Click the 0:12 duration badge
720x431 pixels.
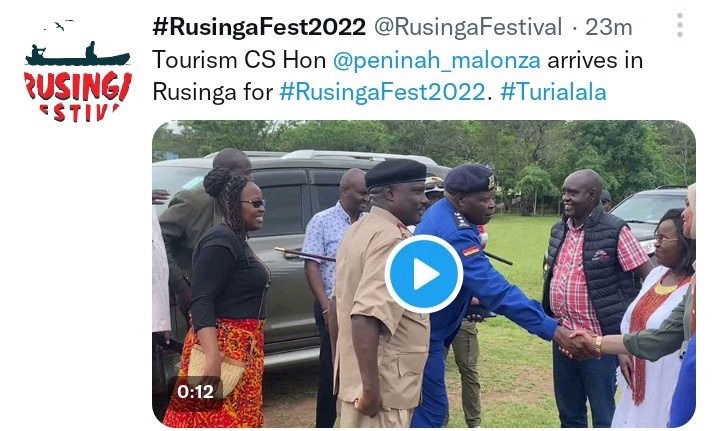click(196, 392)
